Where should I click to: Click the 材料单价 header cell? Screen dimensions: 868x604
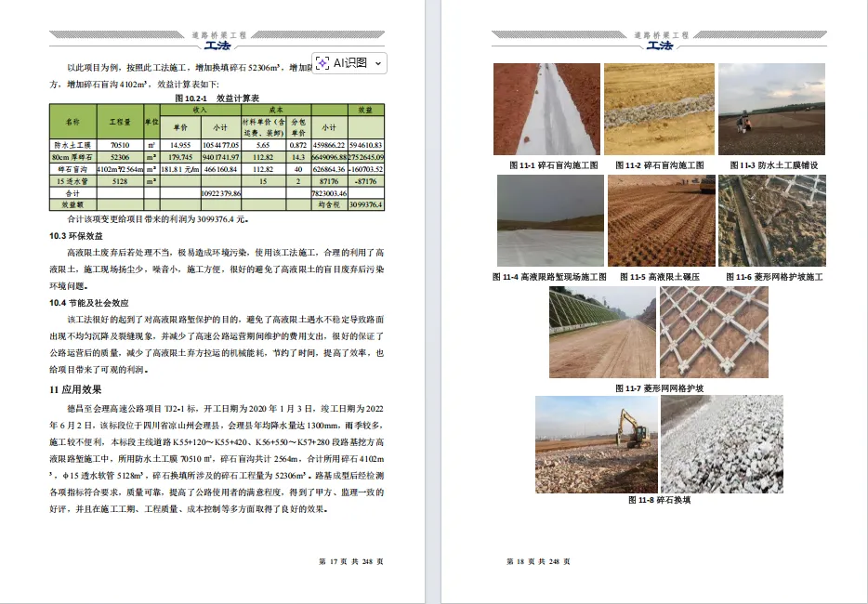coord(264,127)
